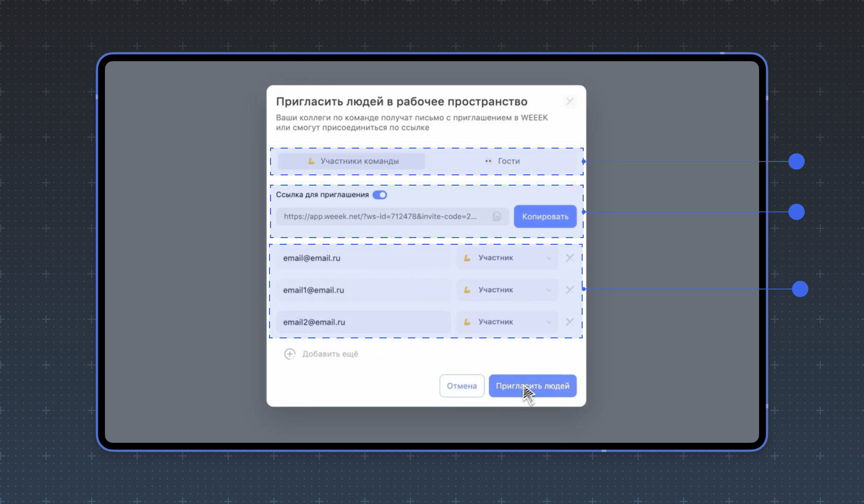
Task: Click the hand emoji on the last Участник badge
Action: pyautogui.click(x=467, y=321)
